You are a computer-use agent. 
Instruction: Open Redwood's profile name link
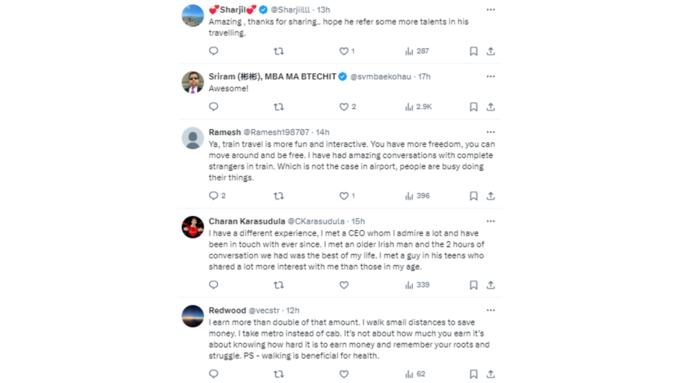tap(227, 310)
